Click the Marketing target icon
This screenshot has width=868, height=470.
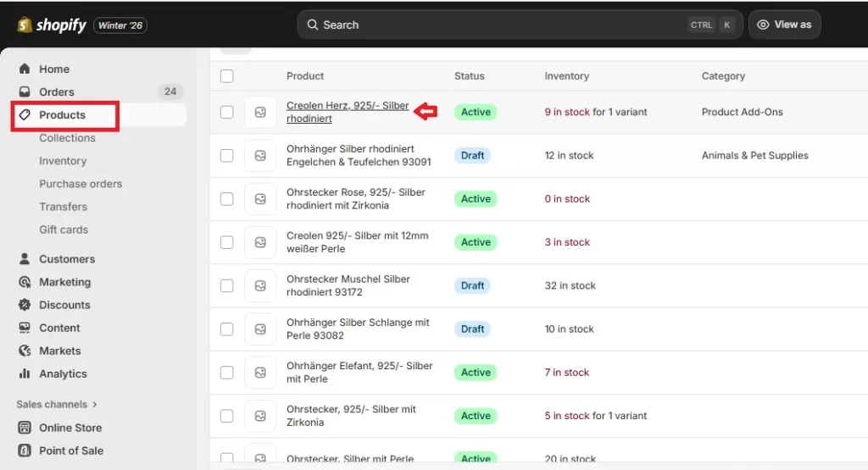[x=25, y=282]
